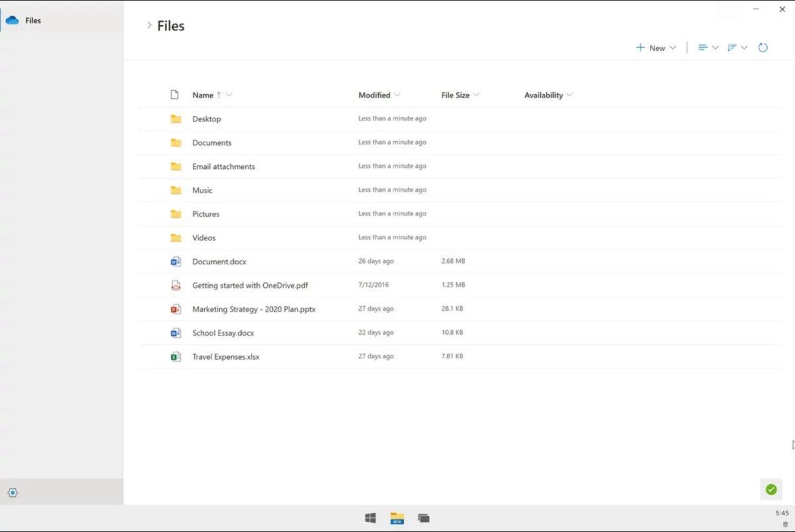This screenshot has height=532, width=795.
Task: Open School Essay.docx
Action: click(223, 333)
